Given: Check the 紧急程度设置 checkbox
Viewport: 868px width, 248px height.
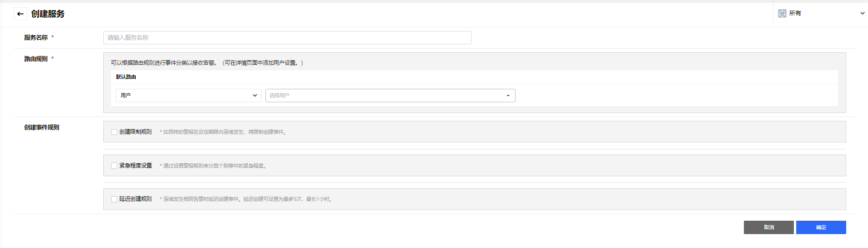Looking at the screenshot, I should tap(114, 166).
